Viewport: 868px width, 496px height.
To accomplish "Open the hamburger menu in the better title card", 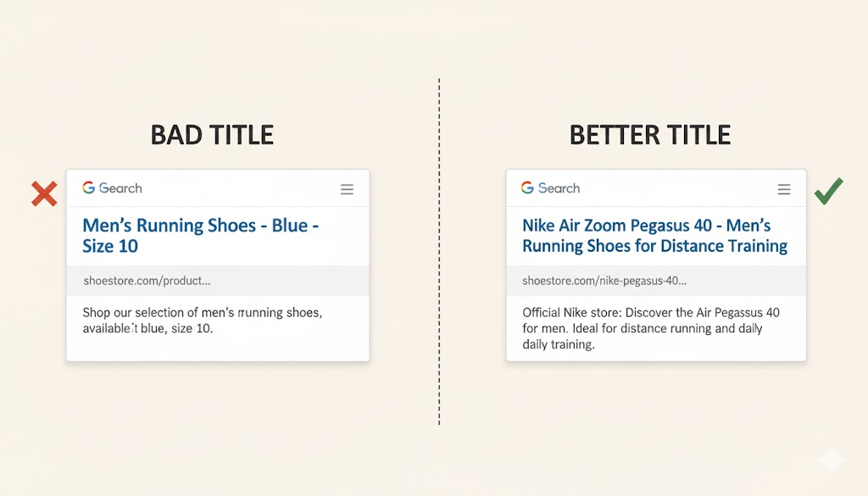I will [x=784, y=190].
